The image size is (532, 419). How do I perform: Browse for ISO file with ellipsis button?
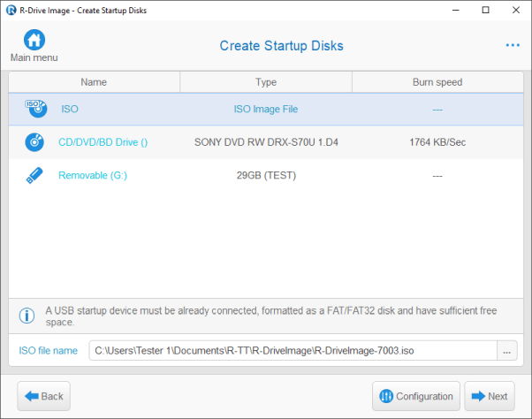coord(506,351)
